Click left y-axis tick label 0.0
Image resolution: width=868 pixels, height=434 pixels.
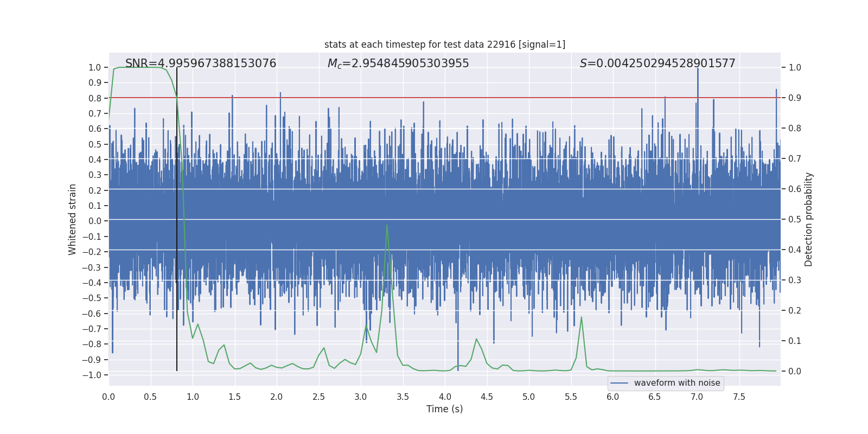(x=95, y=221)
